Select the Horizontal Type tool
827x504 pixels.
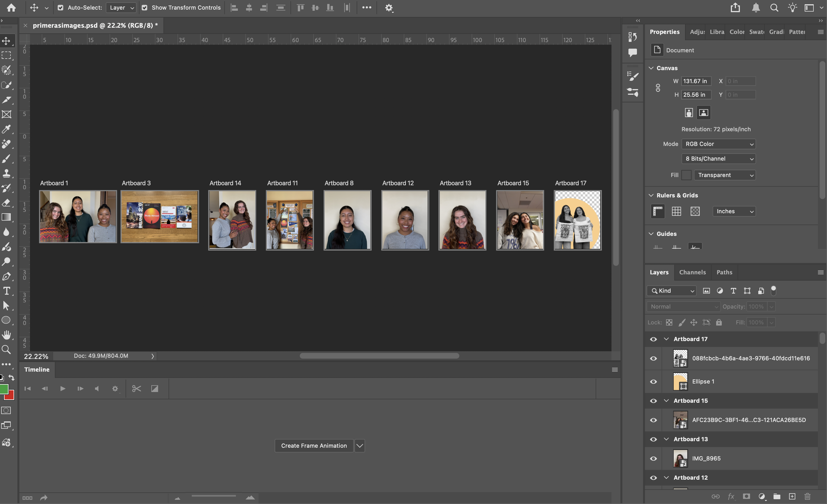[x=7, y=291]
